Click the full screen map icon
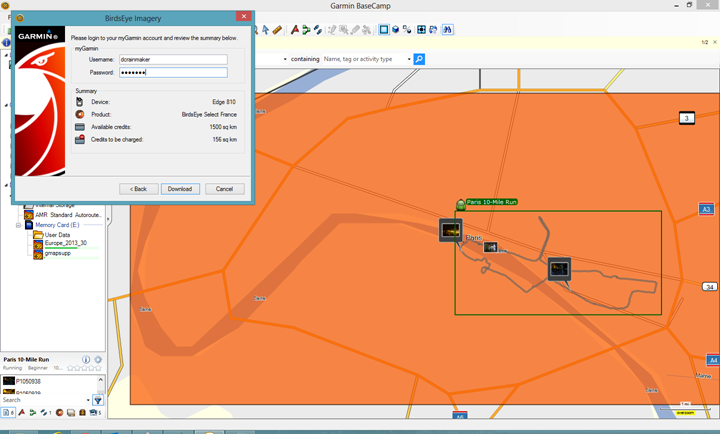Screen dimensions: 720x434 point(421,30)
